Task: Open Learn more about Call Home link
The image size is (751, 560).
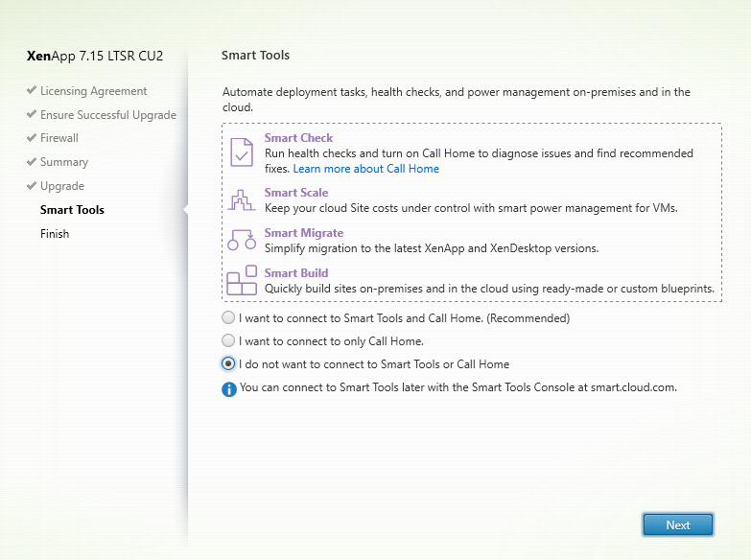Action: tap(365, 169)
